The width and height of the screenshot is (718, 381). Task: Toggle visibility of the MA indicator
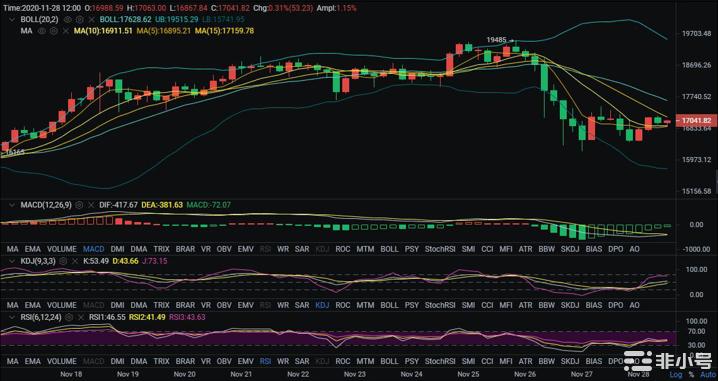click(42, 31)
